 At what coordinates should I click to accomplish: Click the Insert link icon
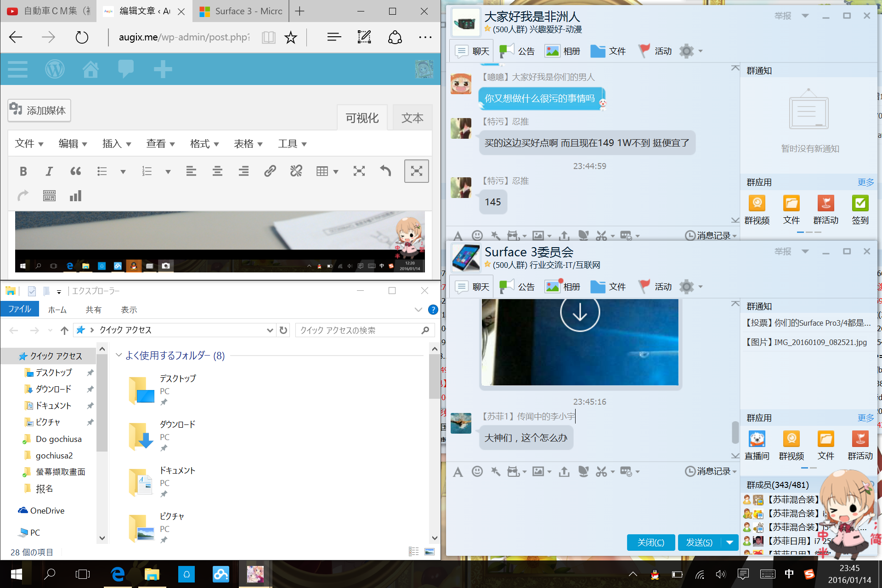pyautogui.click(x=270, y=171)
